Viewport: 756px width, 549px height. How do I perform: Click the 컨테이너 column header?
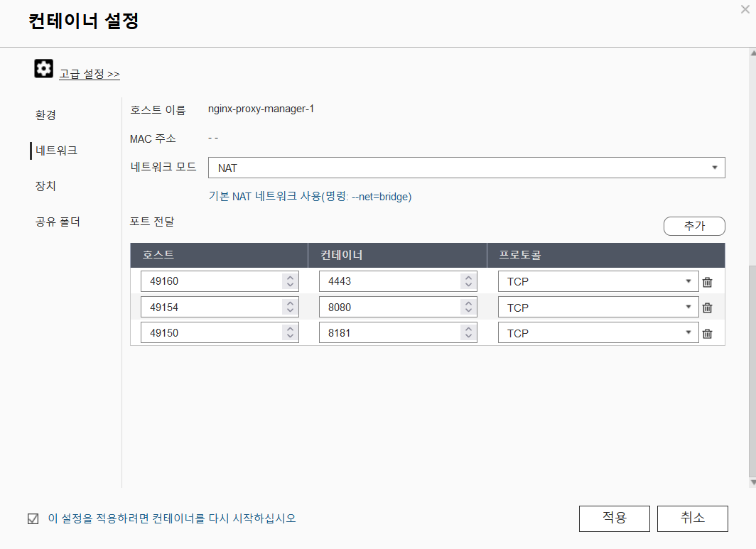click(397, 255)
